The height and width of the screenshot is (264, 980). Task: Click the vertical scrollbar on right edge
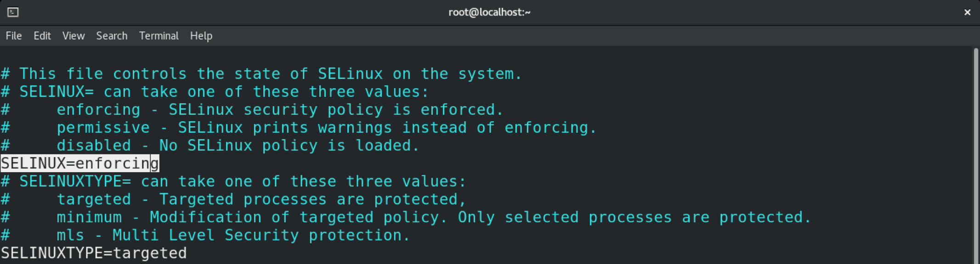(x=975, y=152)
